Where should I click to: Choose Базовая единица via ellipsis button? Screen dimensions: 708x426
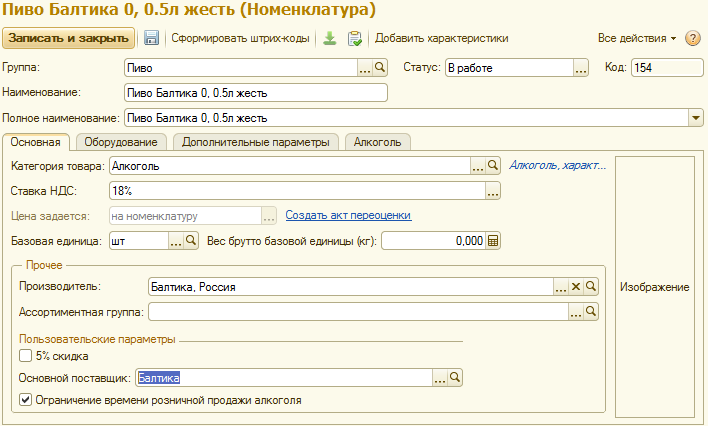(x=176, y=241)
